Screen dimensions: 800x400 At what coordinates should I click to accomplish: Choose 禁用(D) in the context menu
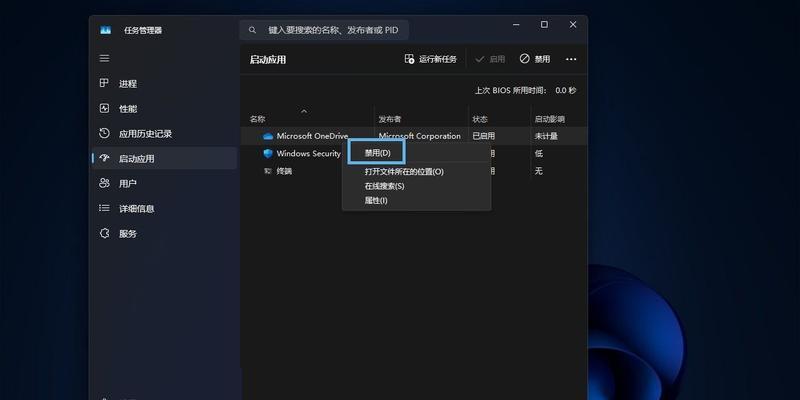(377, 153)
